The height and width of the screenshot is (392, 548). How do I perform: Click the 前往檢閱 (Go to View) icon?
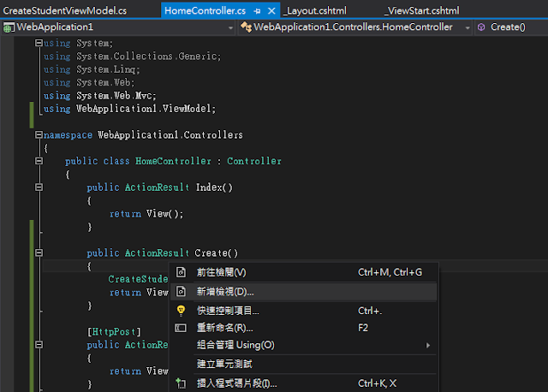tap(181, 272)
